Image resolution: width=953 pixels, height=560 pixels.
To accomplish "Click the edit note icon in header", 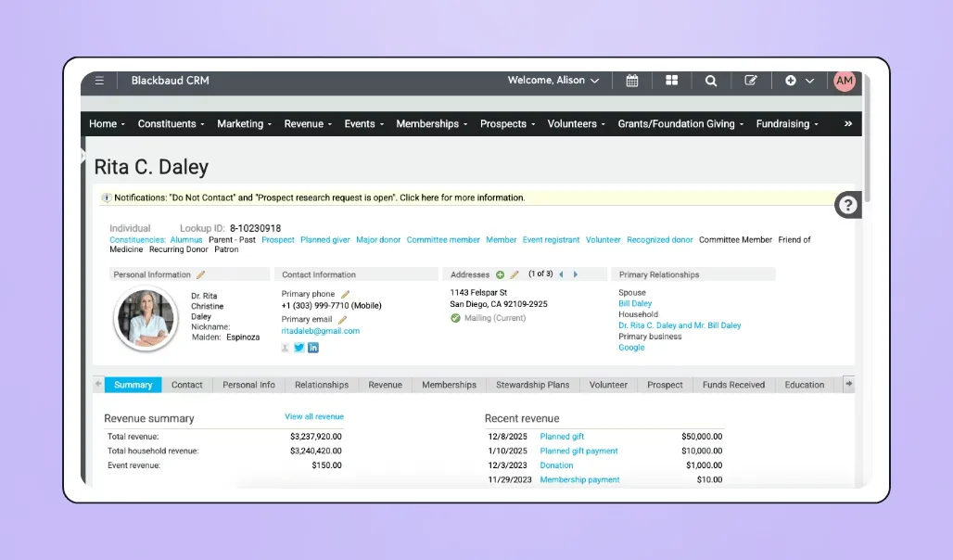I will pyautogui.click(x=751, y=81).
